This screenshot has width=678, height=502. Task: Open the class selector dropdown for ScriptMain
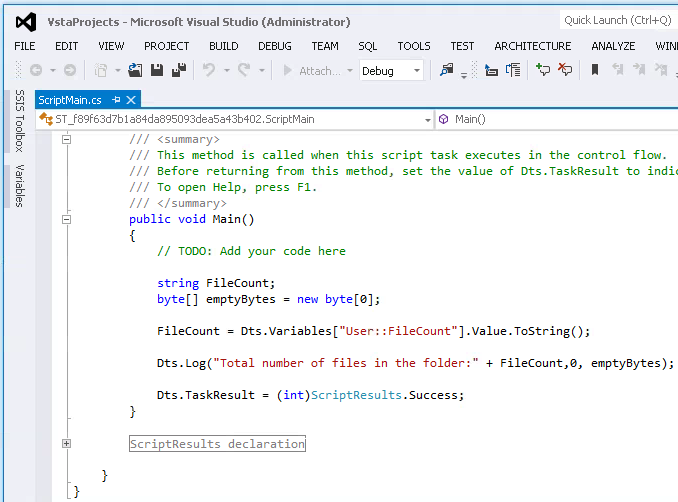[426, 119]
